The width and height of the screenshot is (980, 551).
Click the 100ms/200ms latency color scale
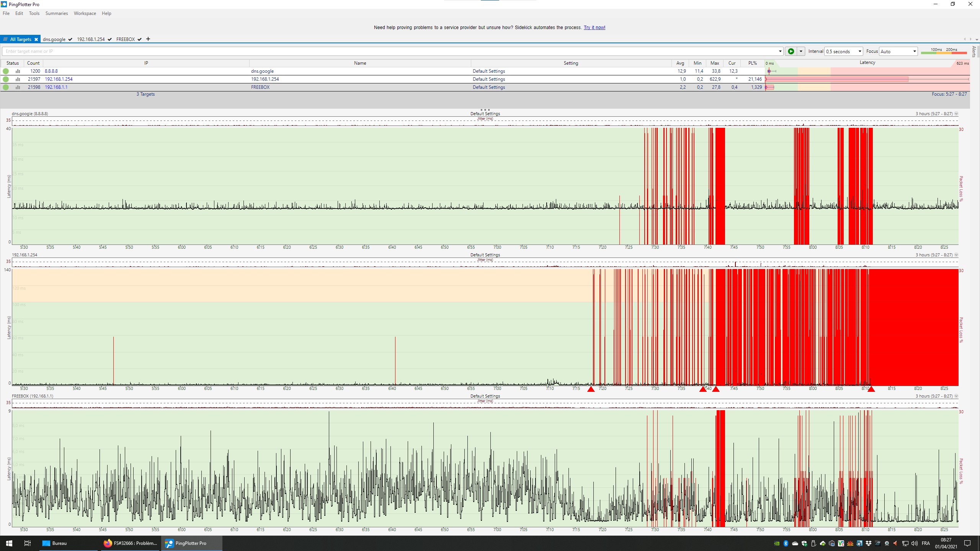(x=944, y=52)
